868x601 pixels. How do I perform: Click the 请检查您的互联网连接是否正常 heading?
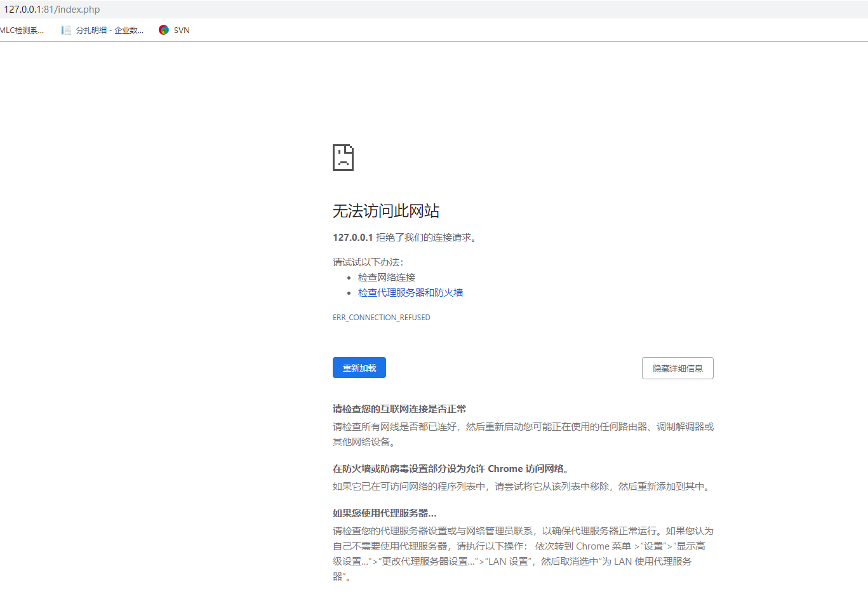(x=399, y=409)
